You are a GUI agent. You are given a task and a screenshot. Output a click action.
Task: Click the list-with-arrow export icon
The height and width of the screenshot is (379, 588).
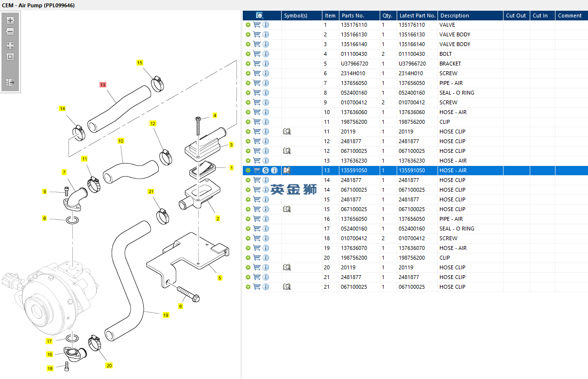coord(10,82)
